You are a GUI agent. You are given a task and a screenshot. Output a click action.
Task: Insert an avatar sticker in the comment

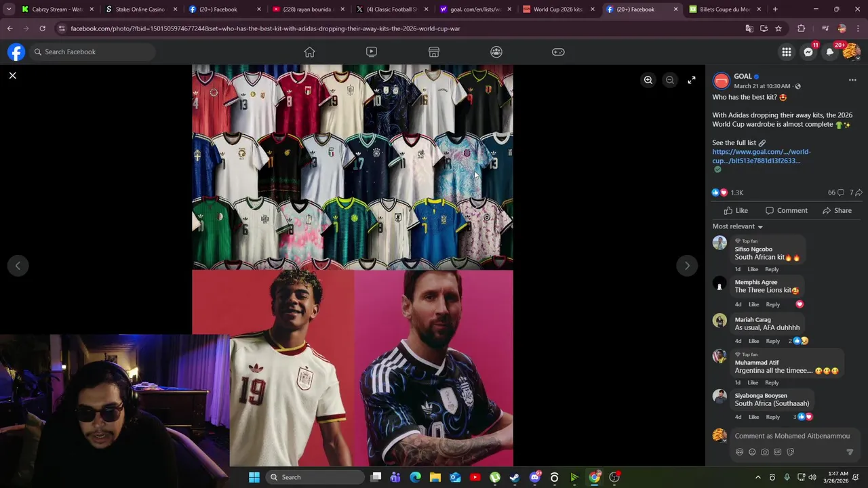[739, 452]
